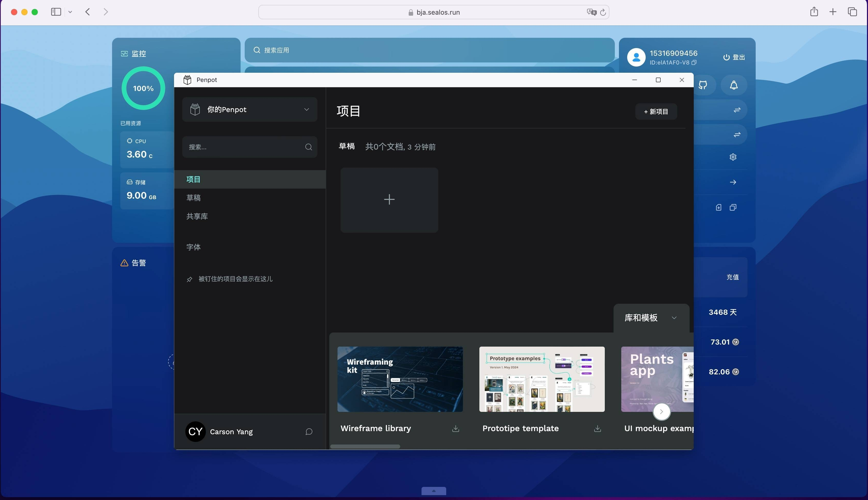Image resolution: width=868 pixels, height=500 pixels.
Task: Click the 草稿 project heading
Action: 346,146
